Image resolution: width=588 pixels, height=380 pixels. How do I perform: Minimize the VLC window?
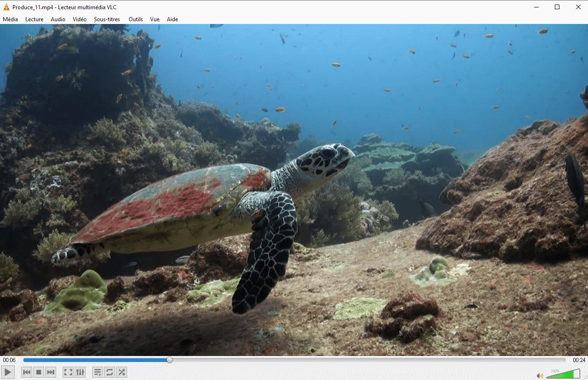pyautogui.click(x=536, y=7)
